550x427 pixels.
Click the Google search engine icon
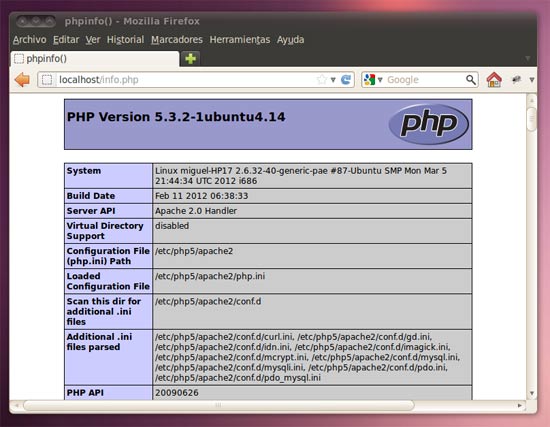pos(369,80)
